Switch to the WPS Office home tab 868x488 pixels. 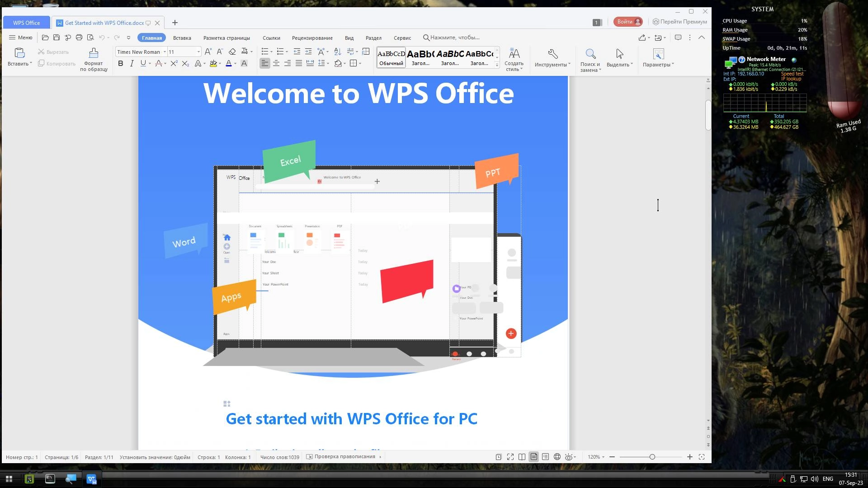pyautogui.click(x=27, y=23)
